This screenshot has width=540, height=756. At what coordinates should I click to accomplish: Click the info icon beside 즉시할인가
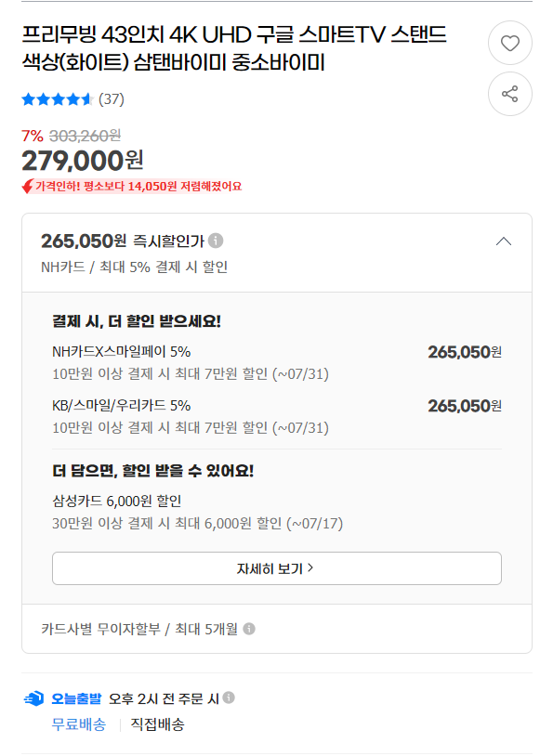coord(216,241)
